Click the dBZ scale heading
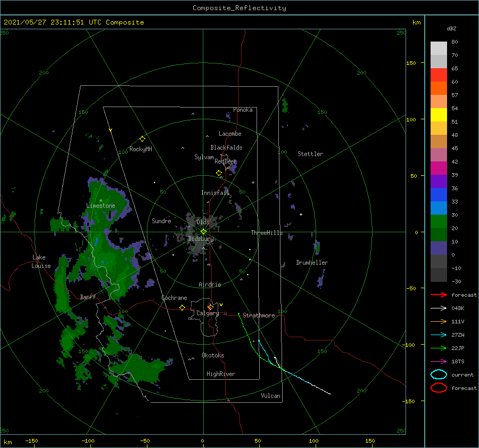The image size is (479, 448). click(451, 28)
